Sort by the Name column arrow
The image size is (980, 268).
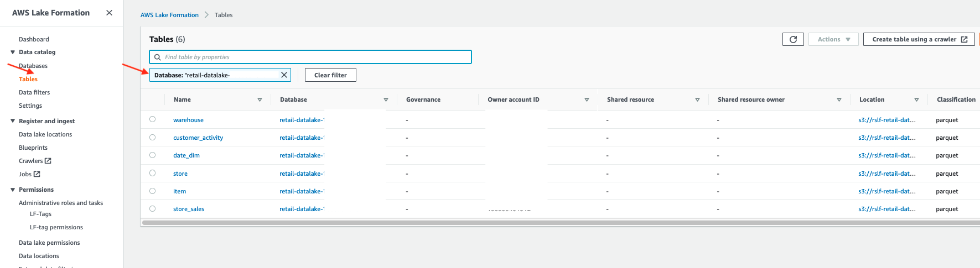pyautogui.click(x=260, y=100)
